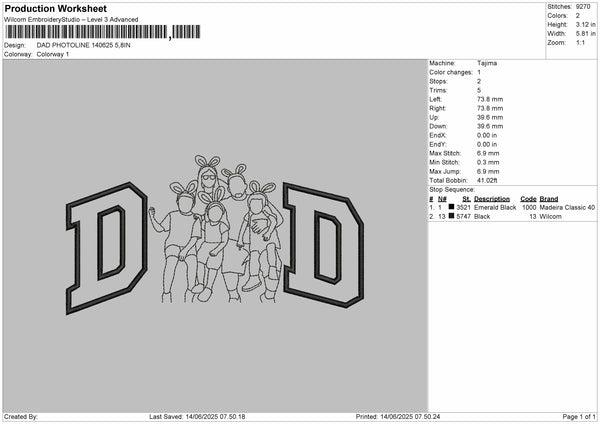Click the 'Trims:' label
Viewport: 600px width, 424px height.
pyautogui.click(x=438, y=90)
